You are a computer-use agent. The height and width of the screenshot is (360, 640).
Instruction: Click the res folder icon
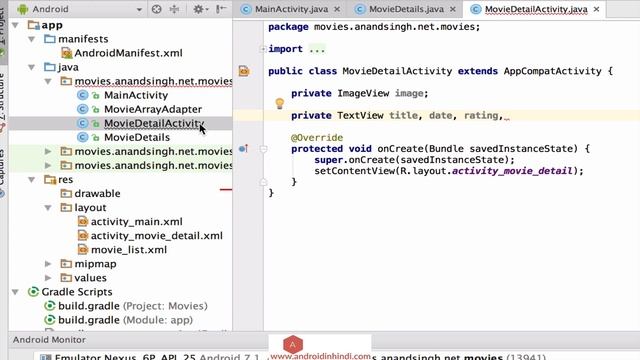coord(50,180)
